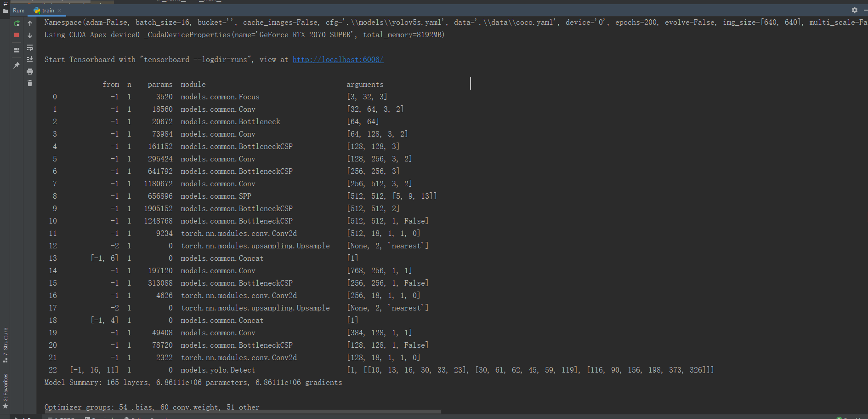Screen dimensions: 868x419
Task: Click the '[512, 512, [5, 9, 13]]' arguments
Action: (392, 196)
